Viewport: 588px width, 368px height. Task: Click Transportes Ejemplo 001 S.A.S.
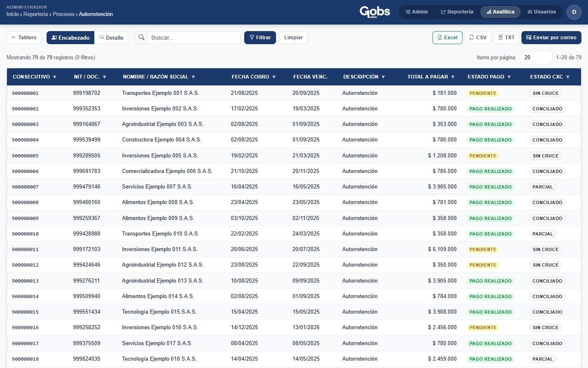coord(160,93)
